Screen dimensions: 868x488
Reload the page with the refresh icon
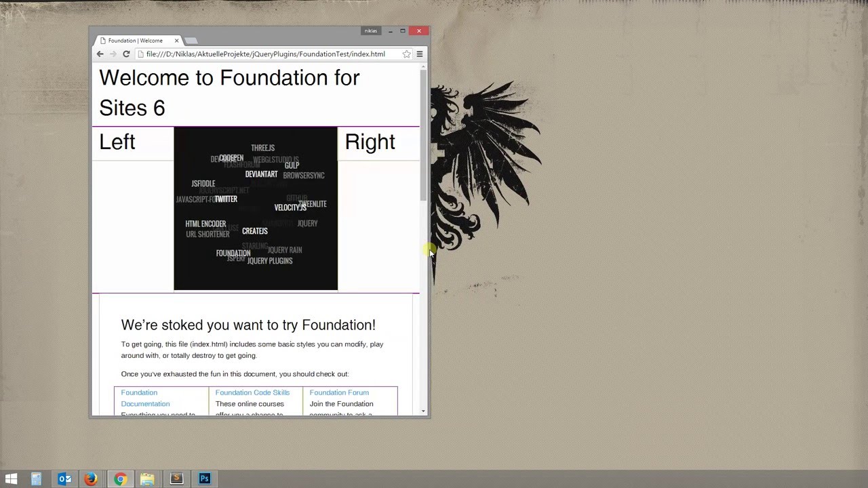126,54
